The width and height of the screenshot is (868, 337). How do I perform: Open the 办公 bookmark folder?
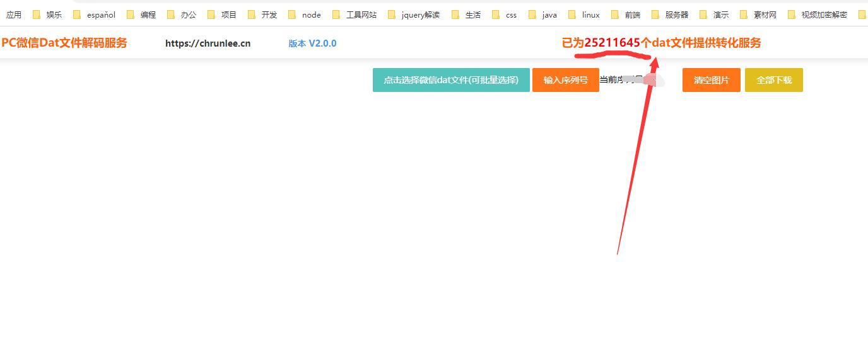point(182,14)
